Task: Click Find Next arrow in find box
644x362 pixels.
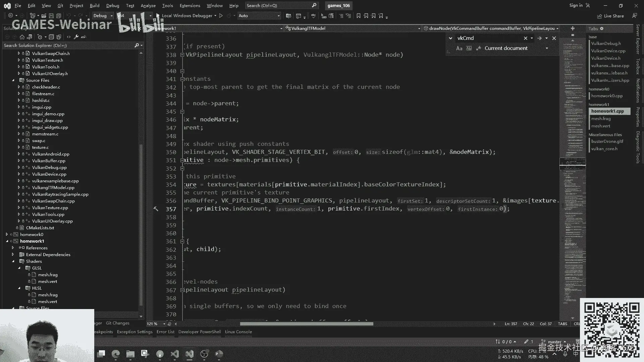Action: pos(539,38)
